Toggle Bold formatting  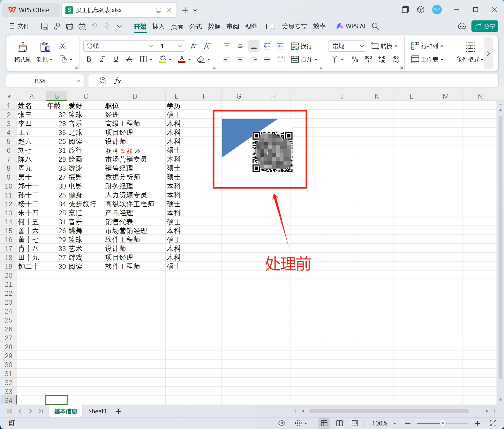coord(89,59)
